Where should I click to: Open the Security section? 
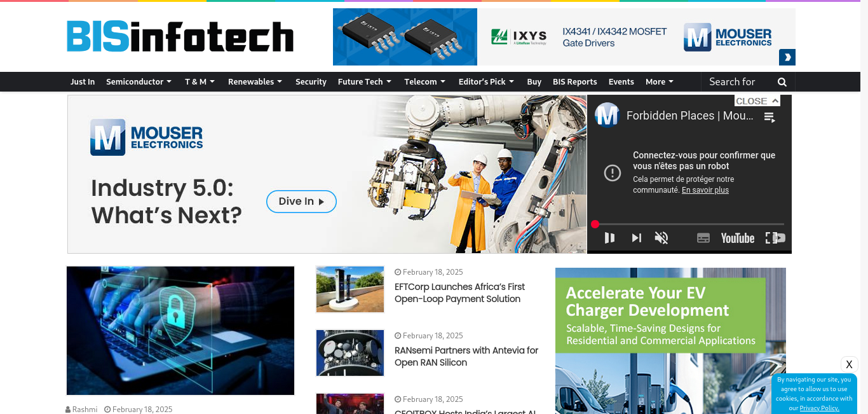pyautogui.click(x=311, y=82)
